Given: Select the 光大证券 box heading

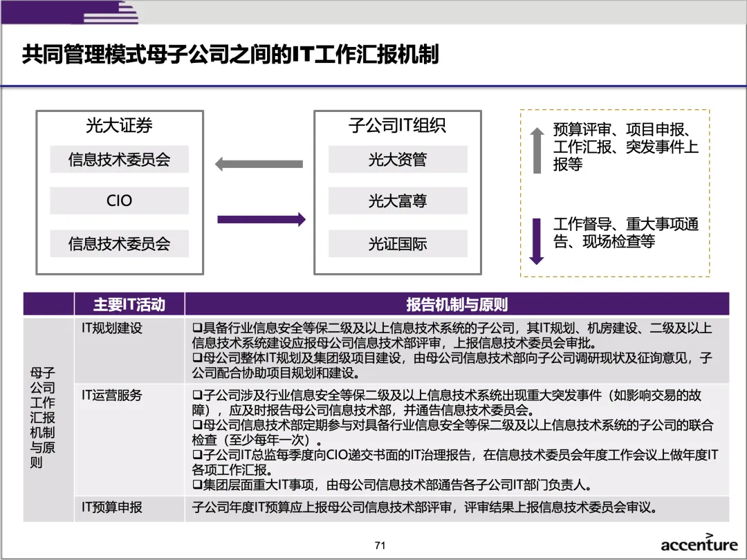Looking at the screenshot, I should coord(119,125).
